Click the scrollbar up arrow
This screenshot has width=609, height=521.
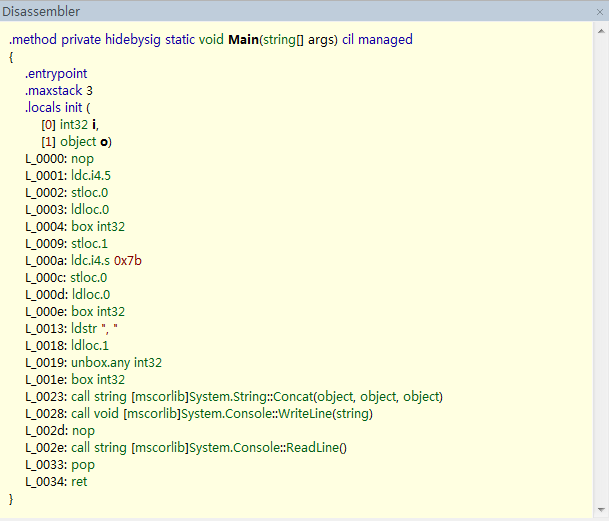tap(601, 31)
